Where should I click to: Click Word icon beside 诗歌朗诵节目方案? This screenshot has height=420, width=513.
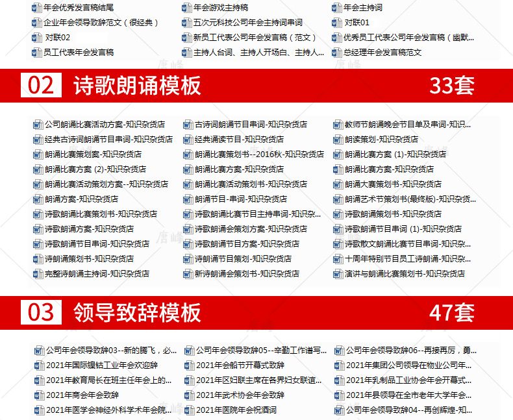[188, 244]
